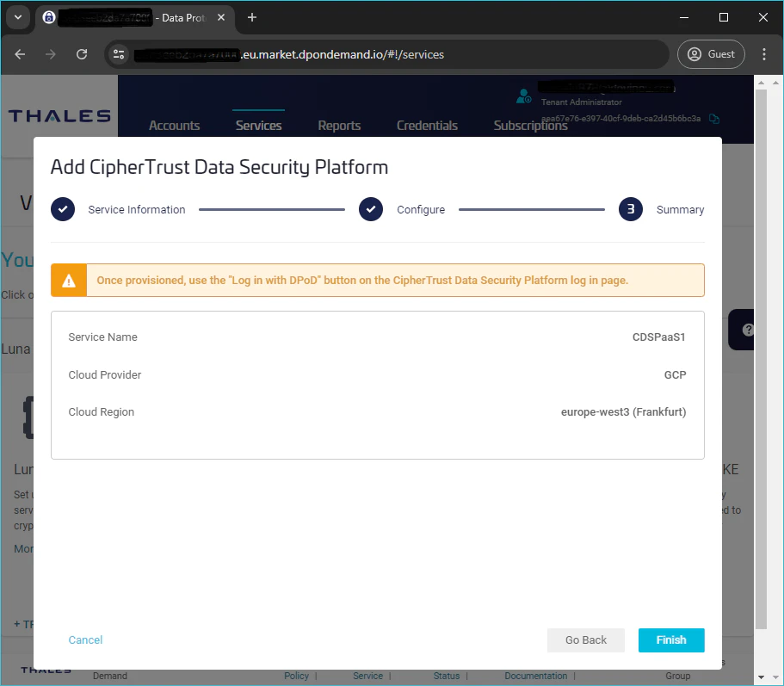Click the page vertical scrollbar thumb
The image size is (784, 686).
(761, 359)
